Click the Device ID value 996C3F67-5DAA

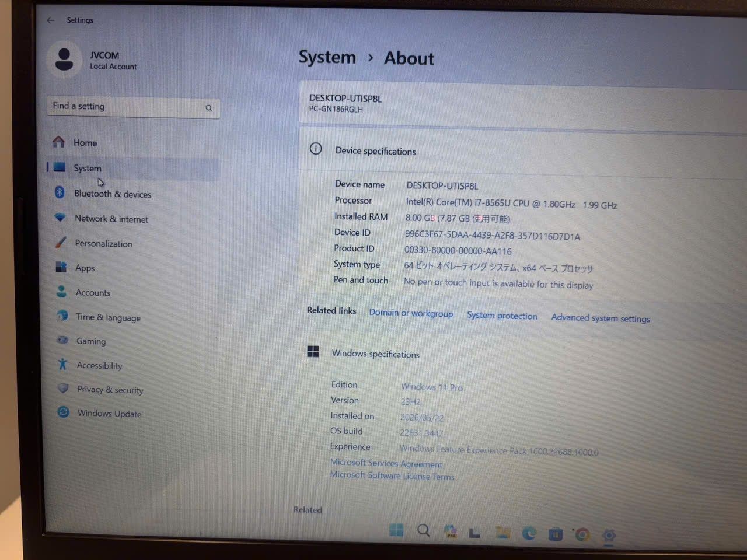[493, 236]
